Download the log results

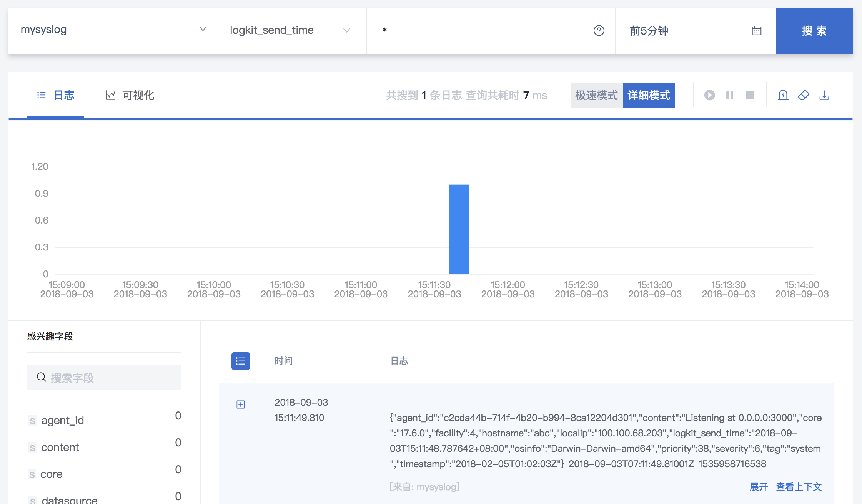[824, 95]
